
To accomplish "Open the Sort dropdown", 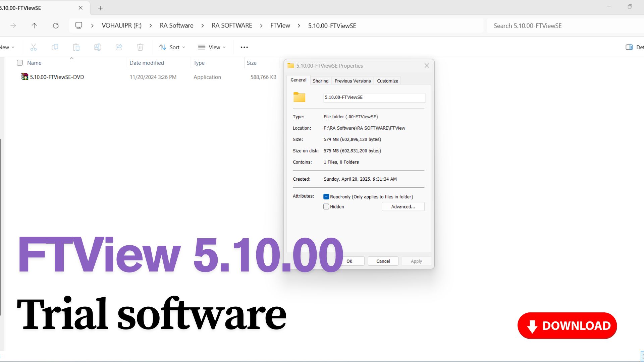I will click(x=172, y=47).
